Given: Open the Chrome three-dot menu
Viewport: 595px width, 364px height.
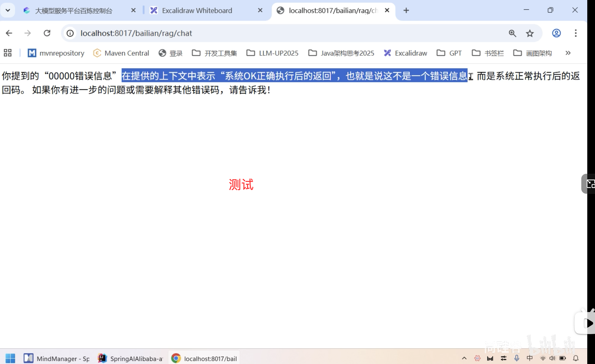Looking at the screenshot, I should [x=576, y=33].
